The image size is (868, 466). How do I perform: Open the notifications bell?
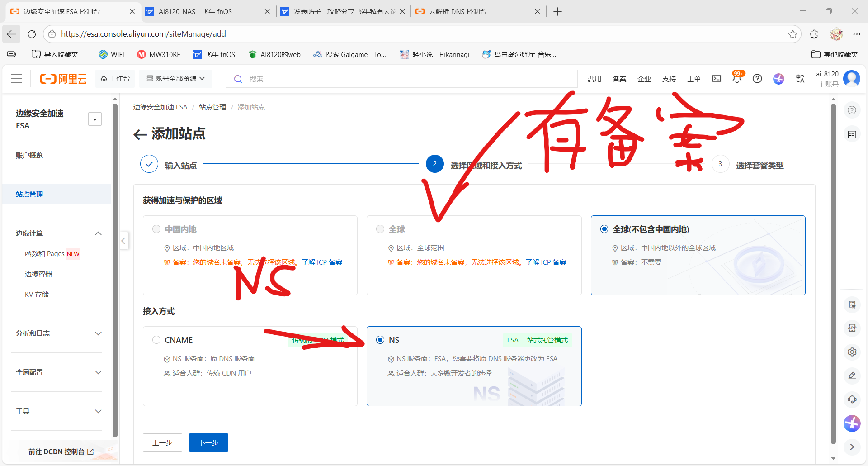(x=737, y=79)
